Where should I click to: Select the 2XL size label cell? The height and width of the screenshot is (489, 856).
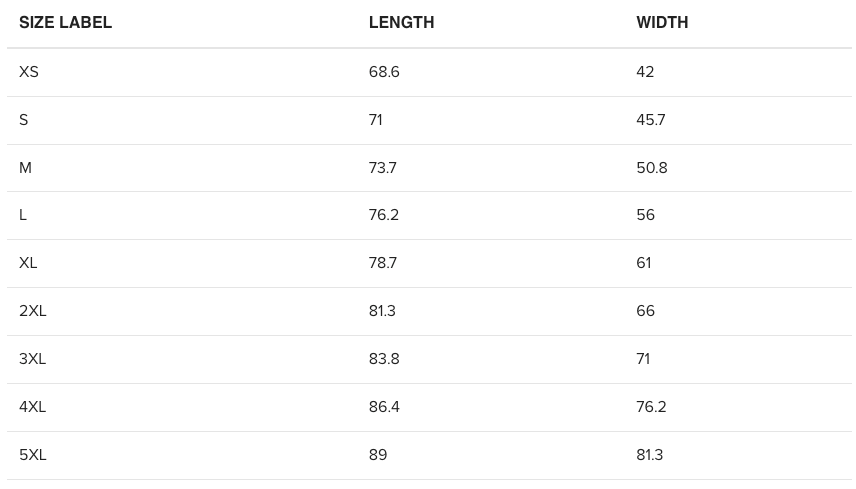pyautogui.click(x=33, y=311)
